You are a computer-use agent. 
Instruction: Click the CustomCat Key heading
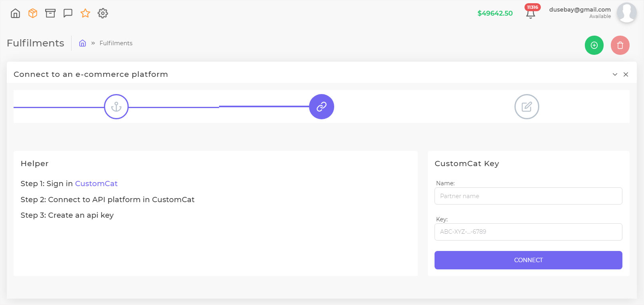coord(467,163)
